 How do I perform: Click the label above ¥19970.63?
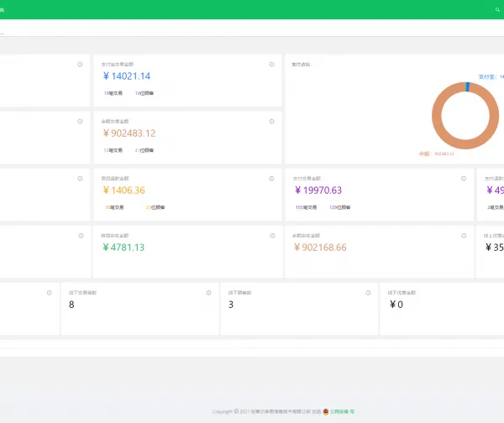click(307, 179)
